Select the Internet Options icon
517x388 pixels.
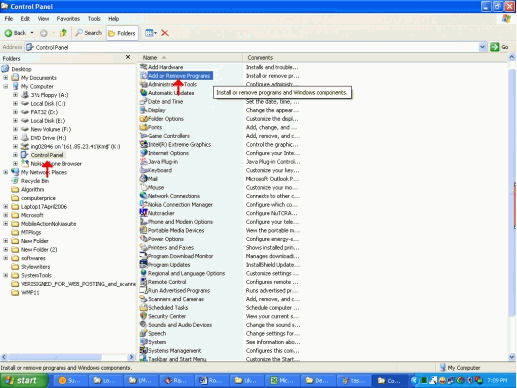click(x=143, y=153)
